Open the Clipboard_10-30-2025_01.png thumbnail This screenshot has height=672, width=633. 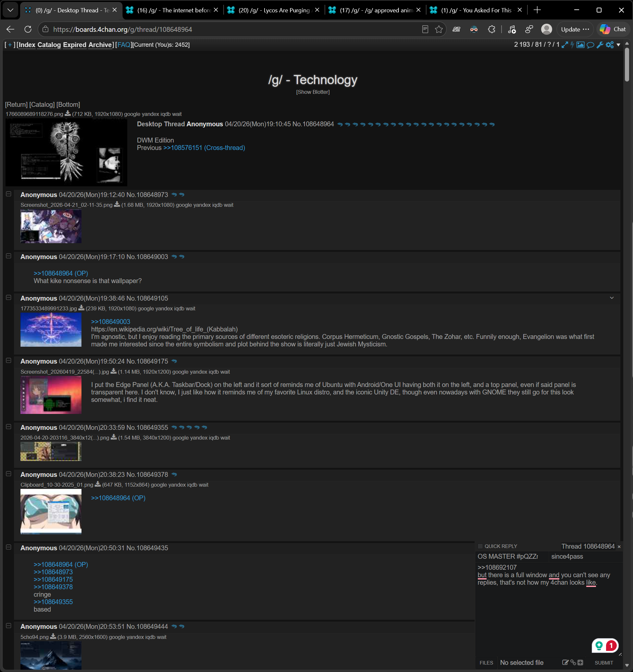[51, 511]
